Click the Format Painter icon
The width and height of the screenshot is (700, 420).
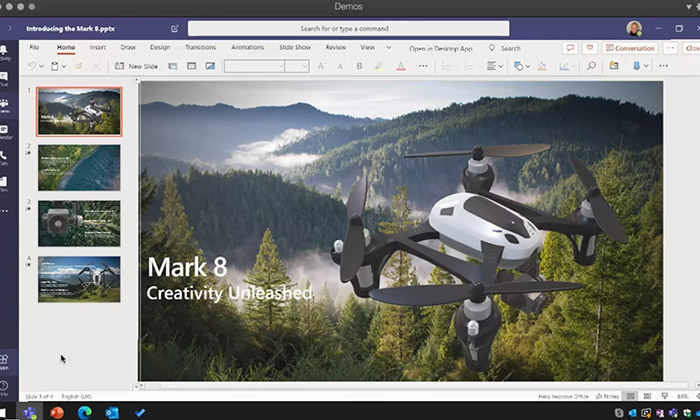click(78, 66)
